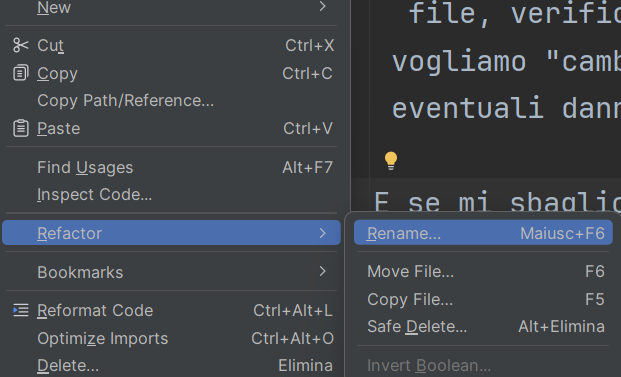Click the Copy clipboard icon
Viewport: 621px width, 377px height.
tap(21, 73)
